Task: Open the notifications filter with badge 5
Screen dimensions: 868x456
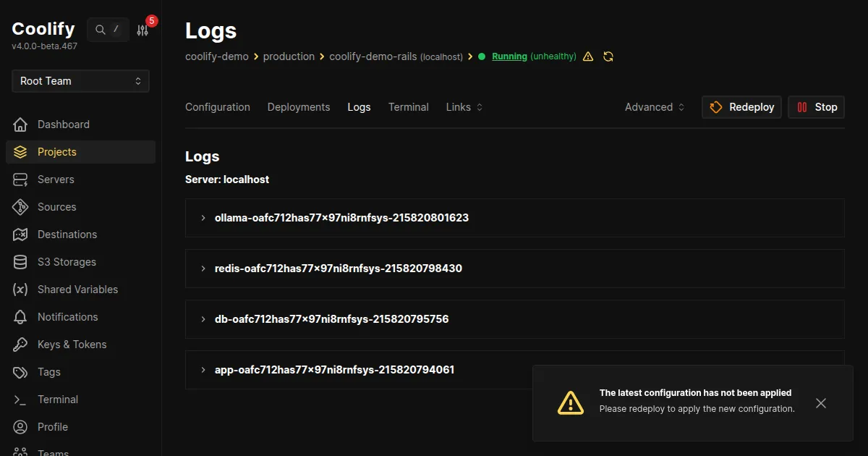Action: (x=142, y=29)
